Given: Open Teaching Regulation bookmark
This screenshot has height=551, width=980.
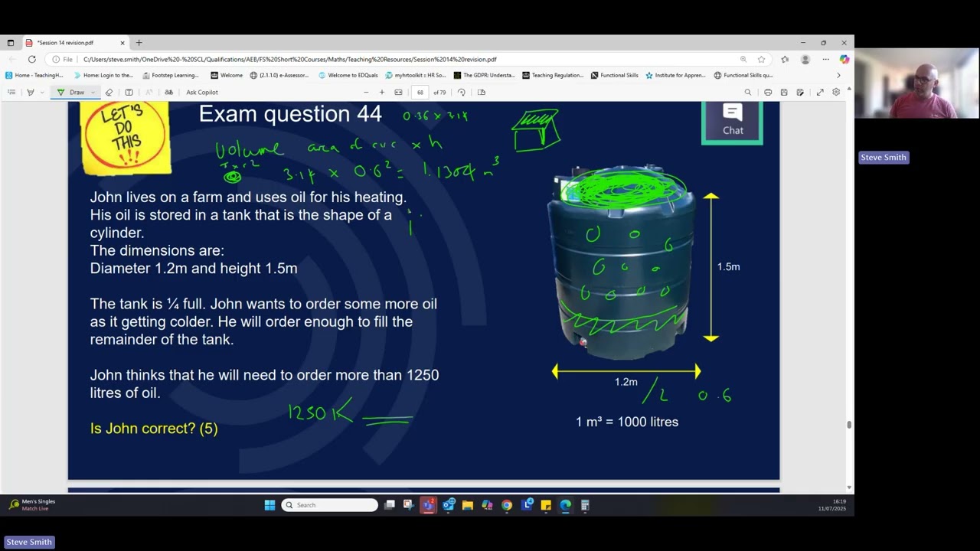Looking at the screenshot, I should [x=553, y=75].
